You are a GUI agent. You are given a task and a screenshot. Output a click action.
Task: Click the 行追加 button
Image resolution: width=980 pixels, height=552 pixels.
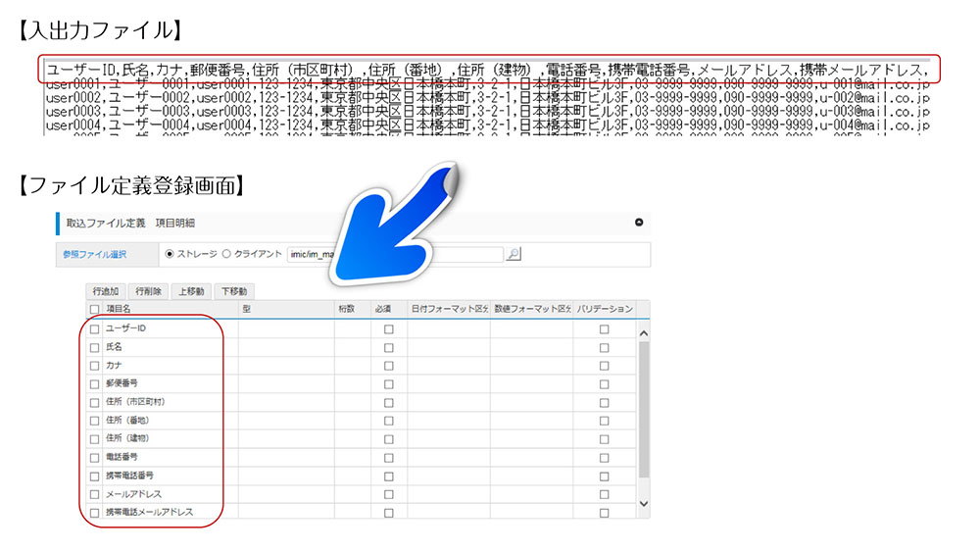click(106, 291)
